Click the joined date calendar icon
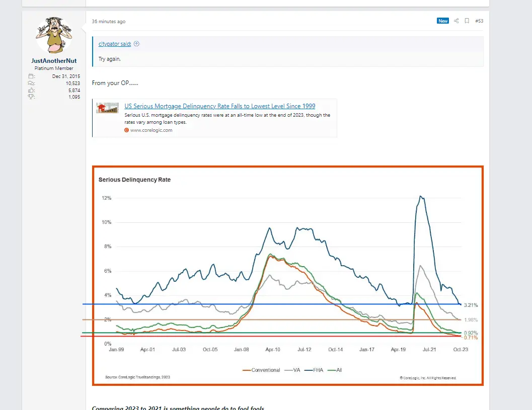 coord(31,76)
